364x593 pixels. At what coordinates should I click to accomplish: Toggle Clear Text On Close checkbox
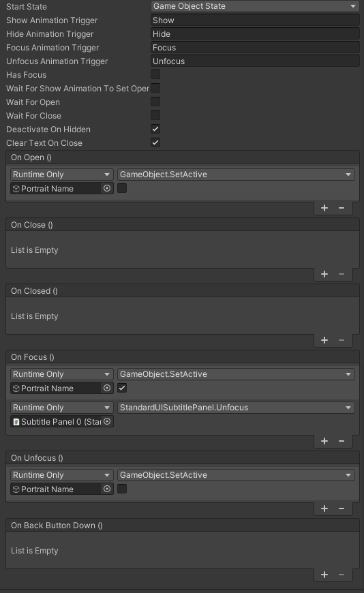coord(155,142)
